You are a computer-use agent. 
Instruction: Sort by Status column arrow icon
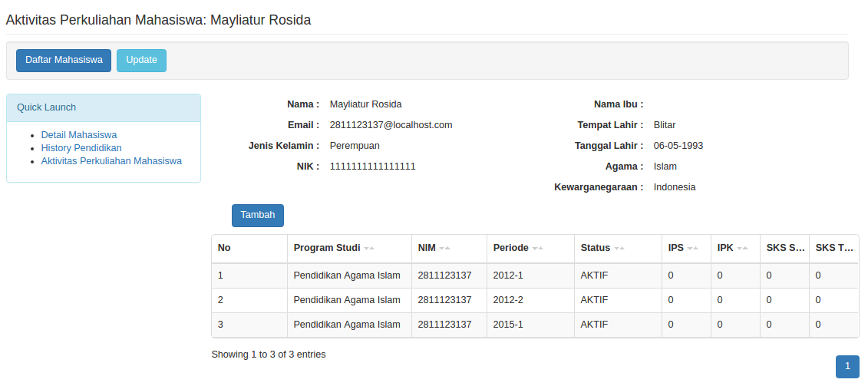619,248
